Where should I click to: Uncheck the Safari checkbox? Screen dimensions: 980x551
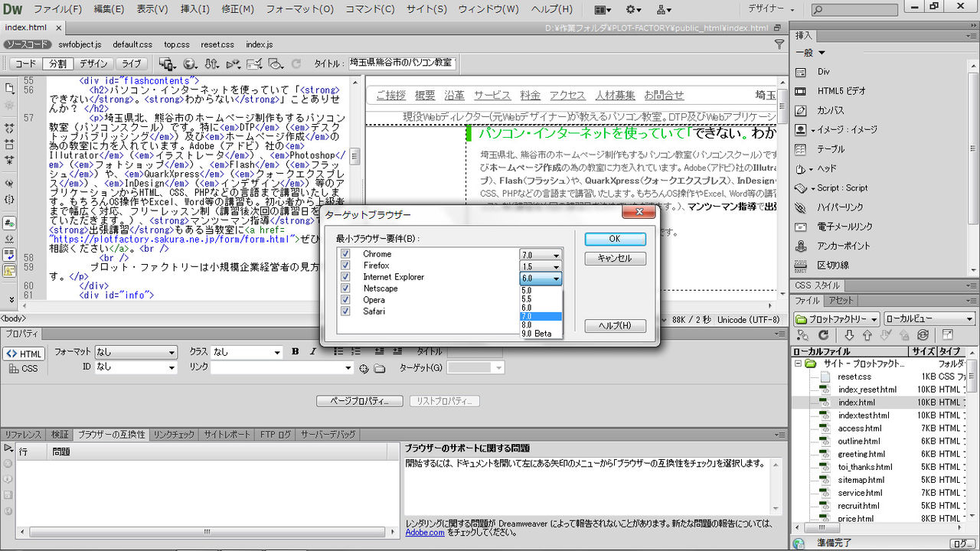coord(345,311)
